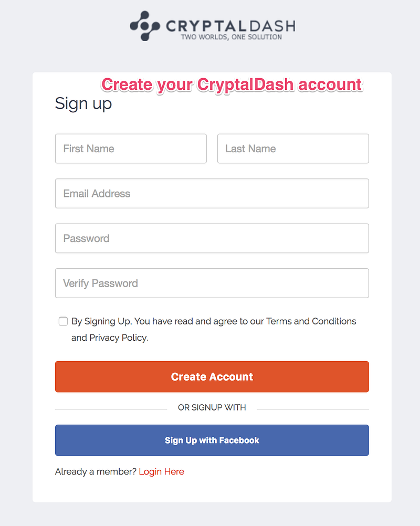Image resolution: width=420 pixels, height=526 pixels.
Task: Follow the red Login Here link
Action: click(x=162, y=471)
